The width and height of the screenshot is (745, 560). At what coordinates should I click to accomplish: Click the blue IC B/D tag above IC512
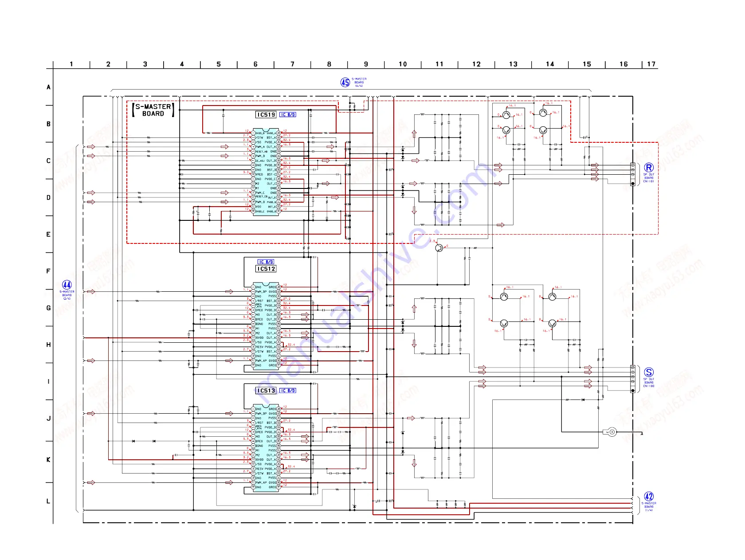266,262
